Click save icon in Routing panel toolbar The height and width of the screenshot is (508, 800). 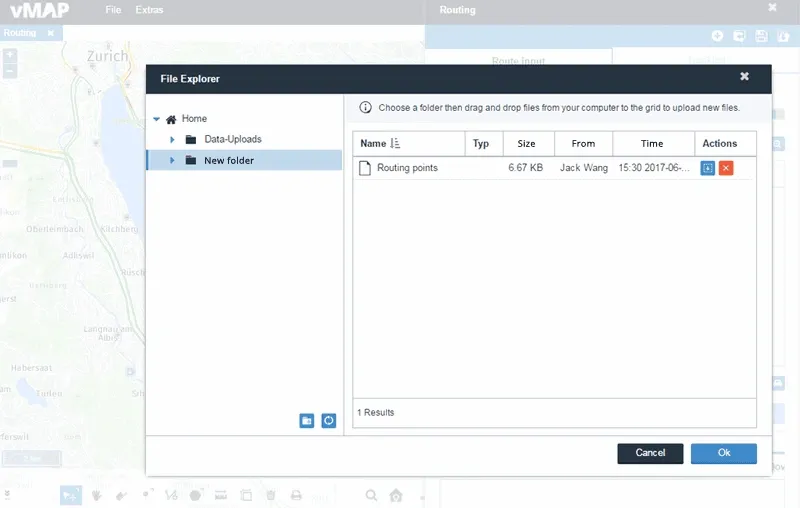[761, 36]
